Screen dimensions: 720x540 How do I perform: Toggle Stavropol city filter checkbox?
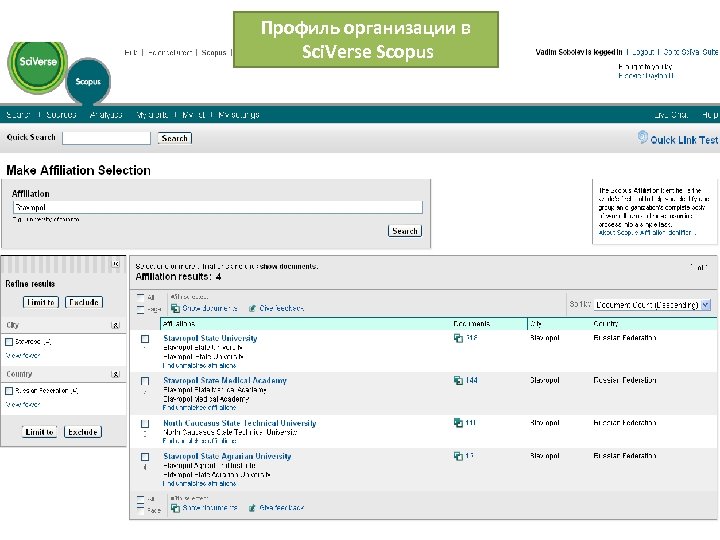click(9, 342)
